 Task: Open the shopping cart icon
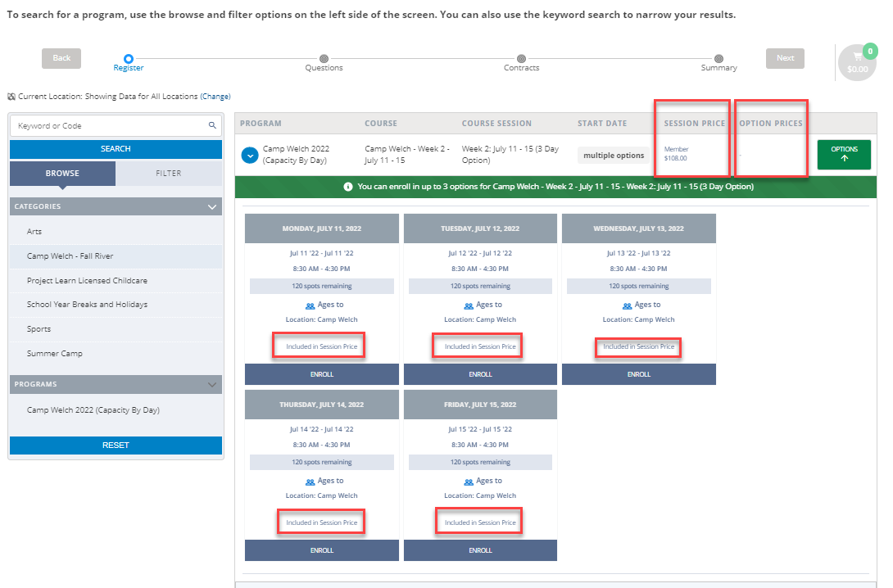857,58
